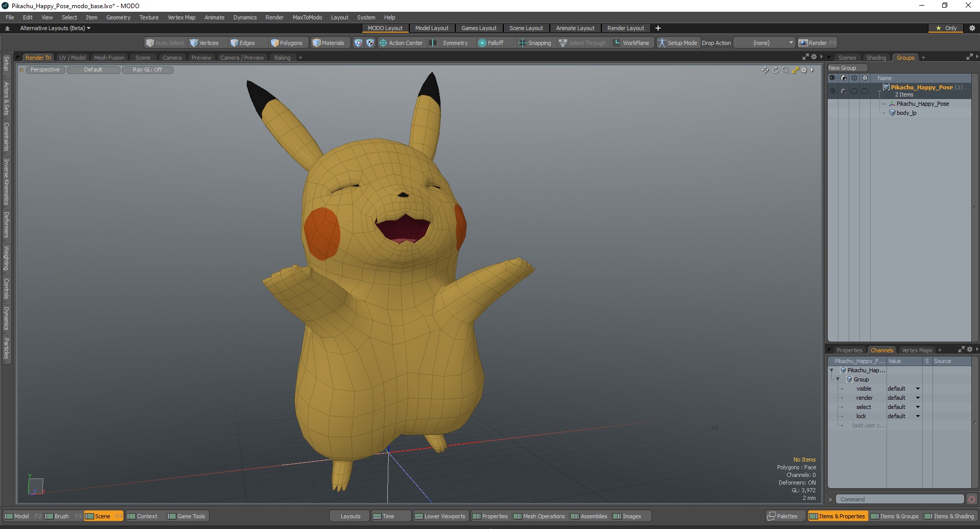Toggle the select checkbox for Pikachu_Happy_Pose group
The width and height of the screenshot is (980, 529).
click(854, 91)
